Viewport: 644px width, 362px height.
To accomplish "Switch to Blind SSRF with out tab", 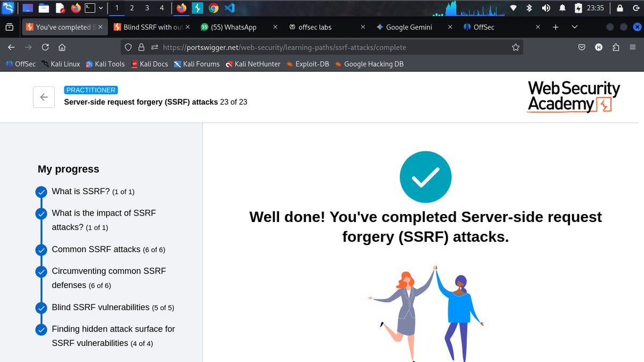I will click(152, 27).
